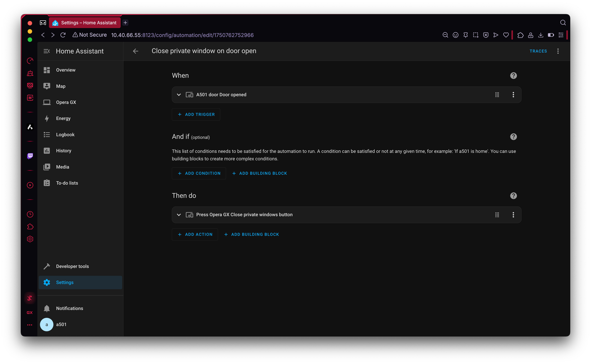Image resolution: width=591 pixels, height=364 pixels.
Task: Open the Twitch sidebar panel
Action: (30, 156)
